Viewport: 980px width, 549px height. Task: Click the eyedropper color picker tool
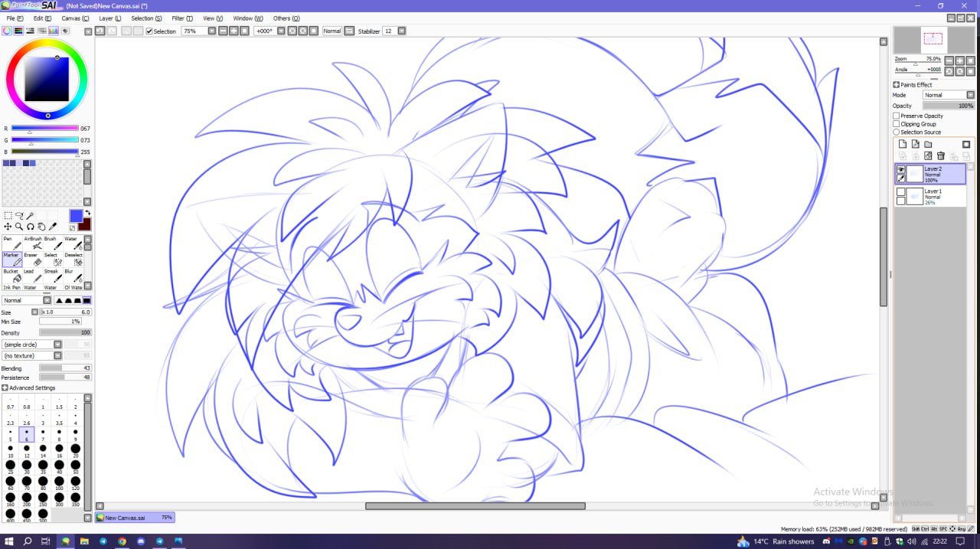[x=53, y=227]
